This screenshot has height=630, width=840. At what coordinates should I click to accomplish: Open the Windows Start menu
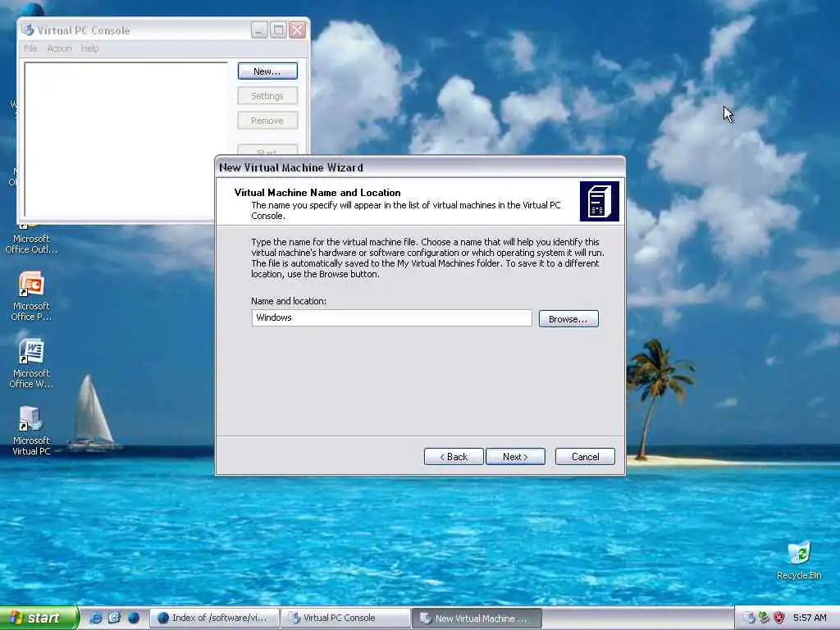coord(39,618)
